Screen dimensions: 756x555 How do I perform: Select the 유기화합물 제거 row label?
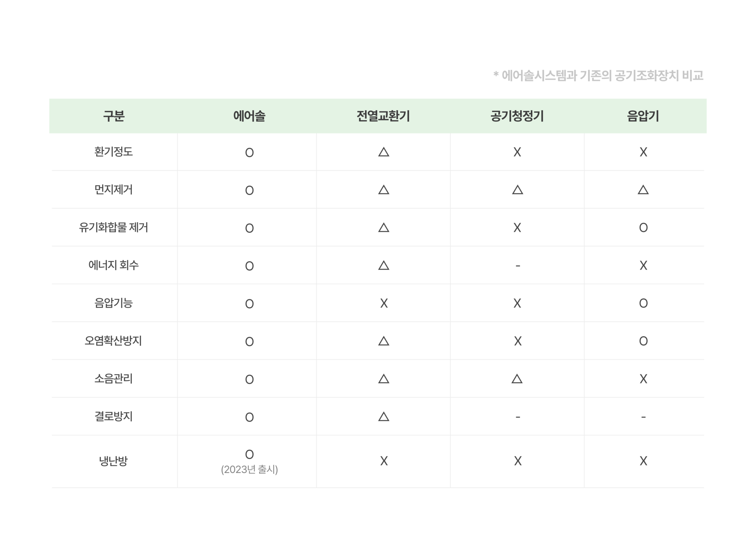[113, 227]
